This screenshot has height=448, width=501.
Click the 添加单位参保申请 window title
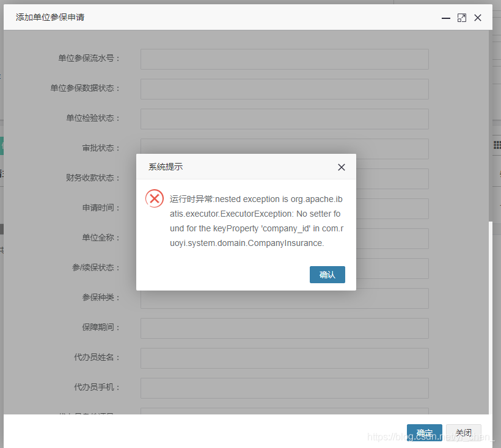pyautogui.click(x=50, y=17)
